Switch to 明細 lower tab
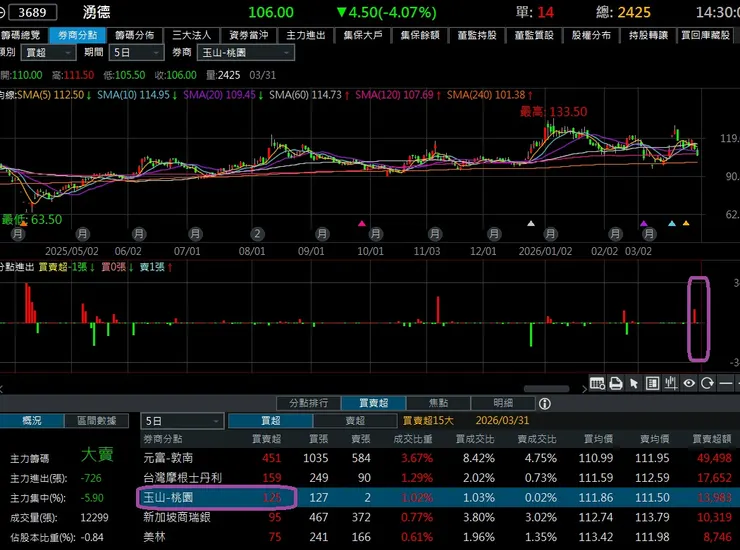 [x=503, y=403]
